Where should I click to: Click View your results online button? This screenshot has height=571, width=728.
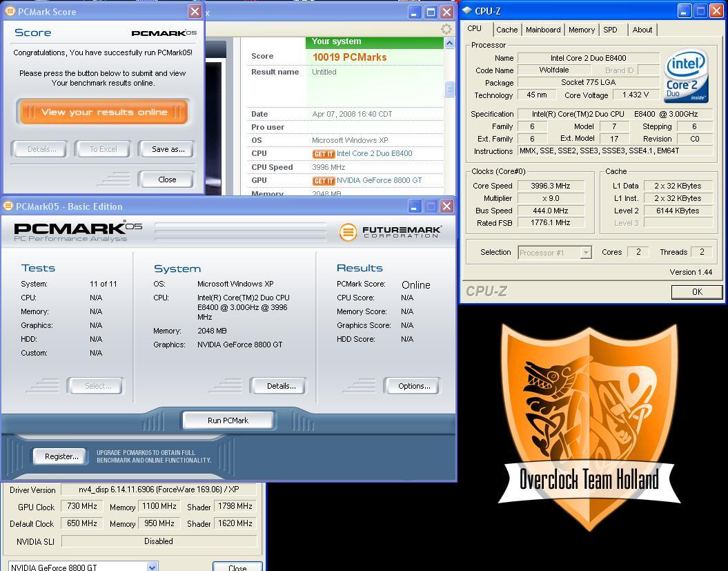pyautogui.click(x=104, y=112)
